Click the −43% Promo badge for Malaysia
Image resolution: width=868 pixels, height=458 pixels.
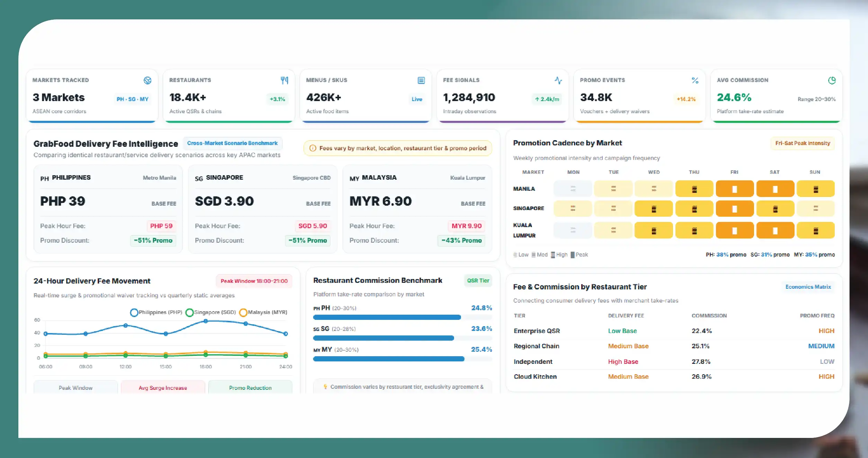pos(461,240)
